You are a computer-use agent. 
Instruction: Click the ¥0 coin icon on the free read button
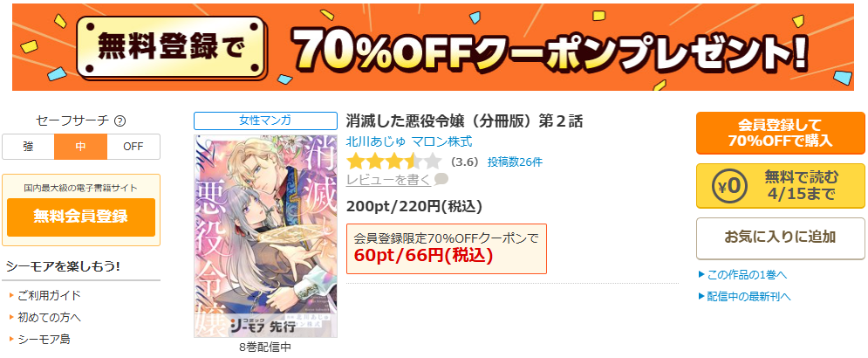click(729, 186)
